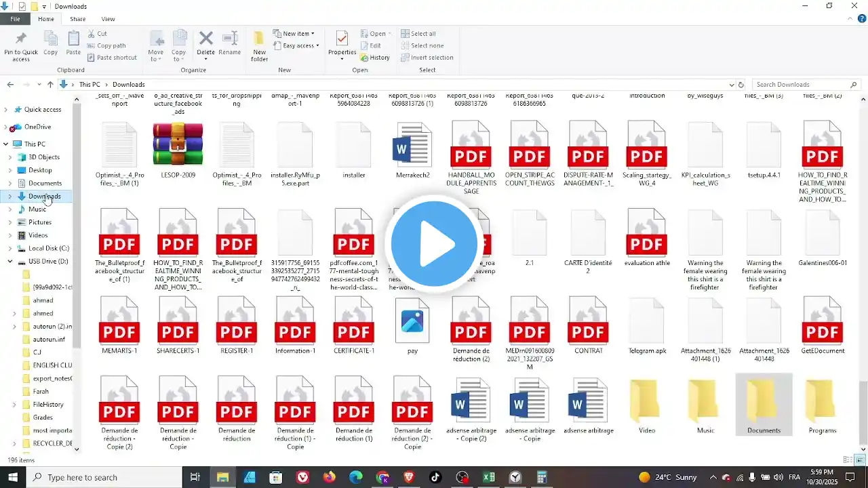Select the Video folder in the file list
Viewport: 868px width, 488px height.
pos(647,407)
